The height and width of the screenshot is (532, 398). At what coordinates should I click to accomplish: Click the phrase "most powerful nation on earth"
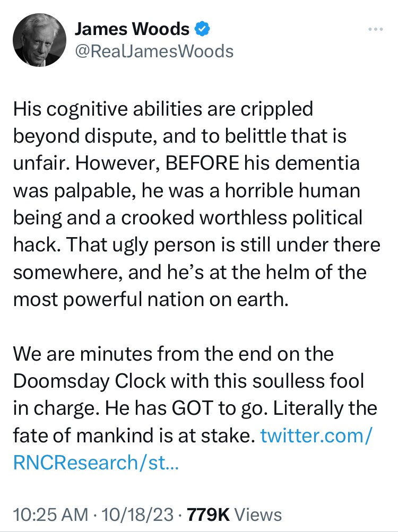coord(150,299)
